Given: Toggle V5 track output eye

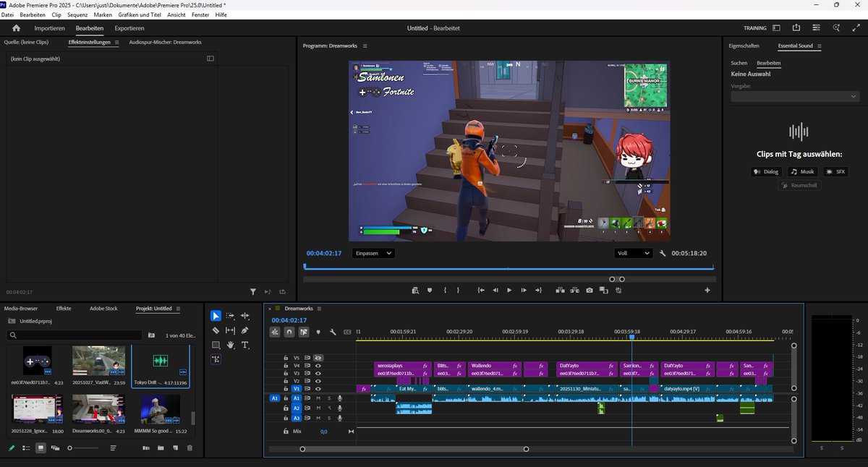Looking at the screenshot, I should (x=318, y=358).
